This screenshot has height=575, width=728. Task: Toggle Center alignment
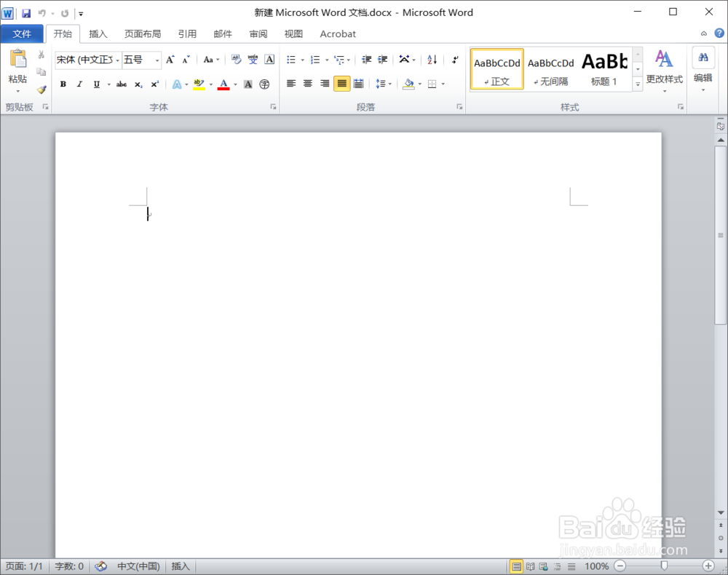coord(308,84)
